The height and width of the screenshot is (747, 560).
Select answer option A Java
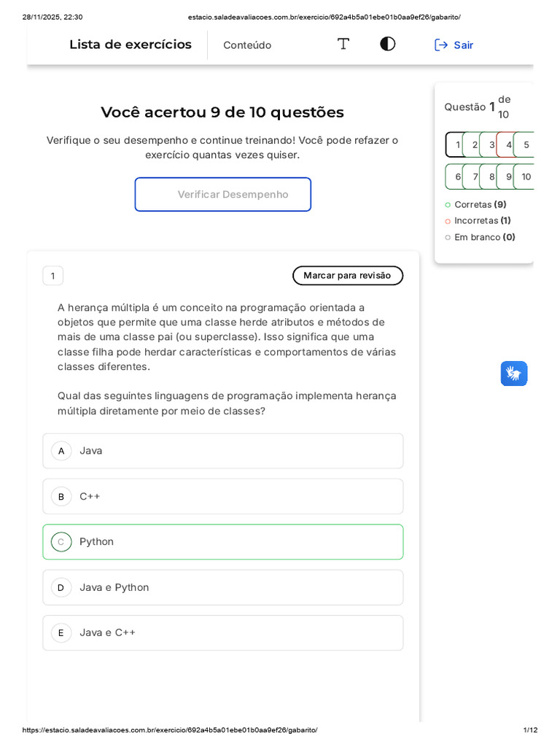(223, 451)
